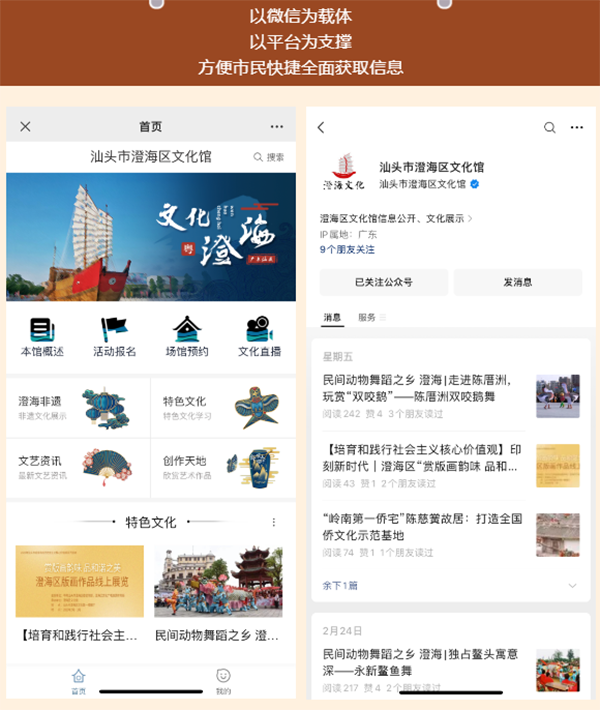Viewport: 600px width, 710px height.
Task: Switch to the 首页 home tab
Action: (78, 681)
